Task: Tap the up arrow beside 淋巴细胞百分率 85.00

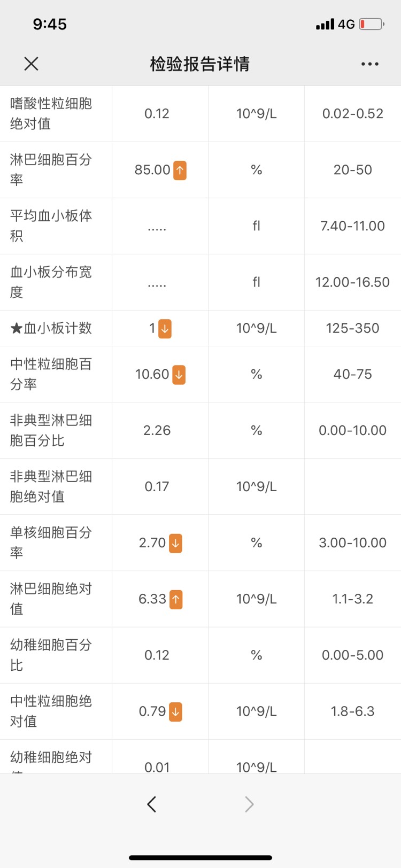Action: point(181,170)
